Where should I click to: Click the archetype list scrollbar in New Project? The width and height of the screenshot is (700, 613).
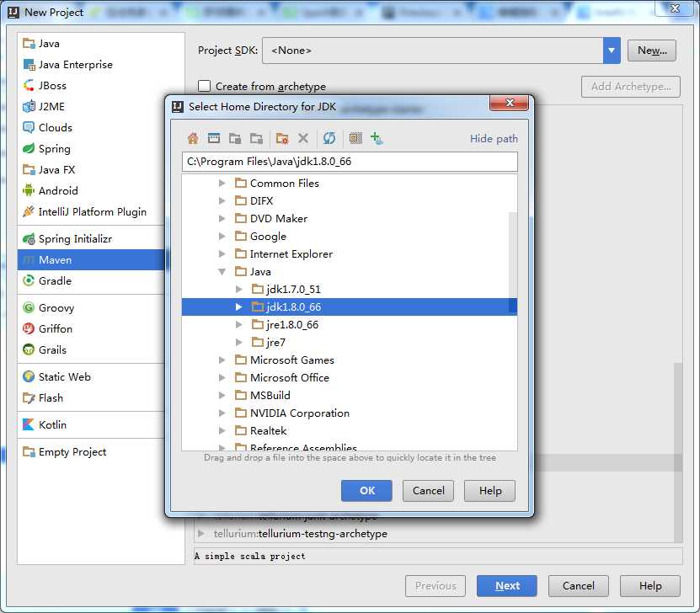point(678,450)
